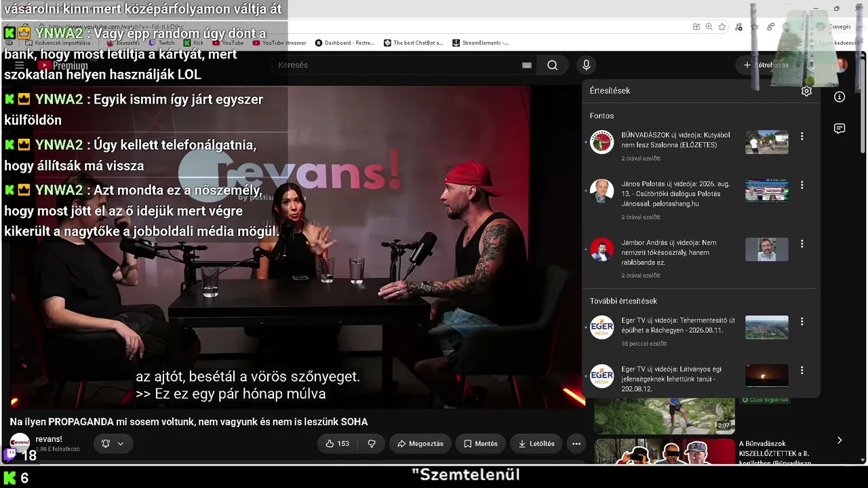This screenshot has width=868, height=488.
Task: Open revans! channel name link
Action: pos(49,439)
